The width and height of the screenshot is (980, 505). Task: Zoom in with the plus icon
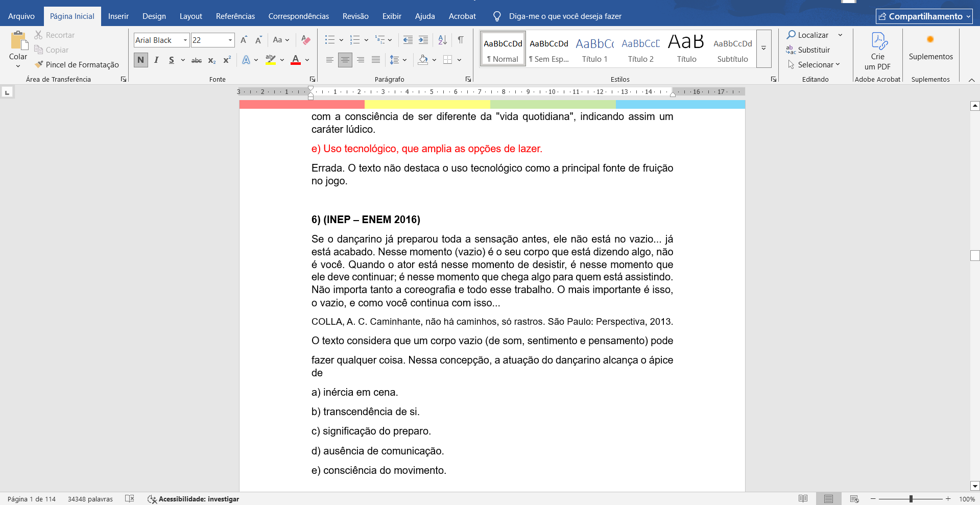click(x=948, y=499)
